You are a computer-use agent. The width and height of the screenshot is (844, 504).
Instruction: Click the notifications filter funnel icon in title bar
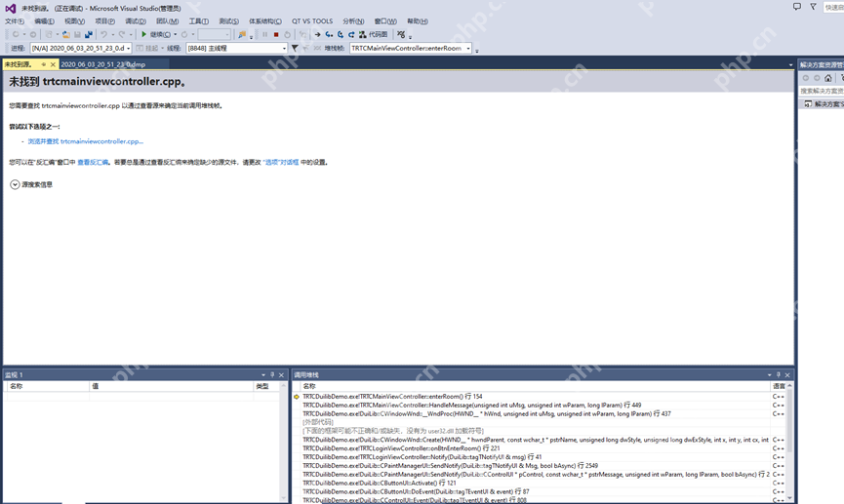[813, 7]
